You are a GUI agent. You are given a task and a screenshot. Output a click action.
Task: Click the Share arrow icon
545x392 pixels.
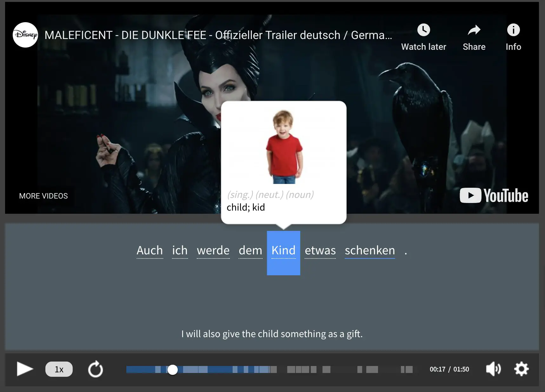pyautogui.click(x=474, y=30)
